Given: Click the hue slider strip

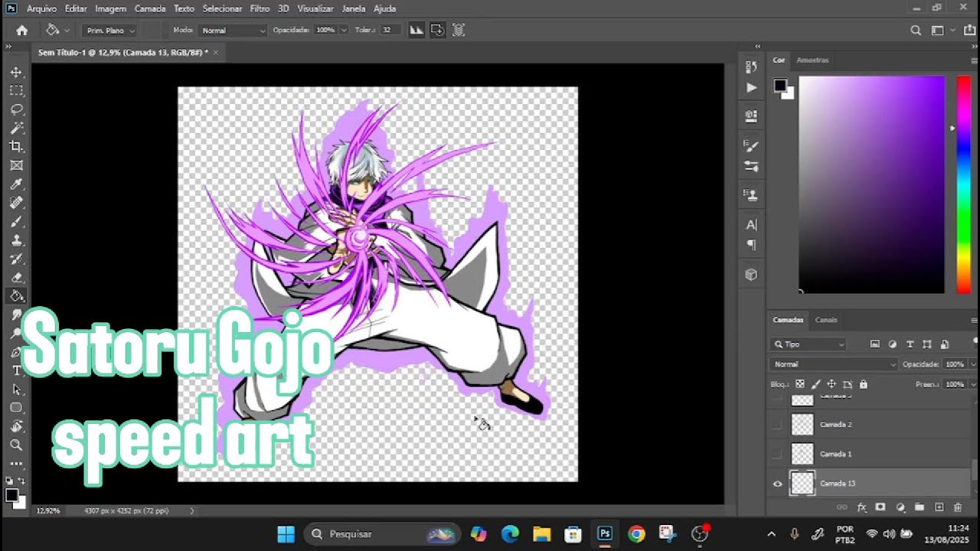Looking at the screenshot, I should (x=963, y=184).
